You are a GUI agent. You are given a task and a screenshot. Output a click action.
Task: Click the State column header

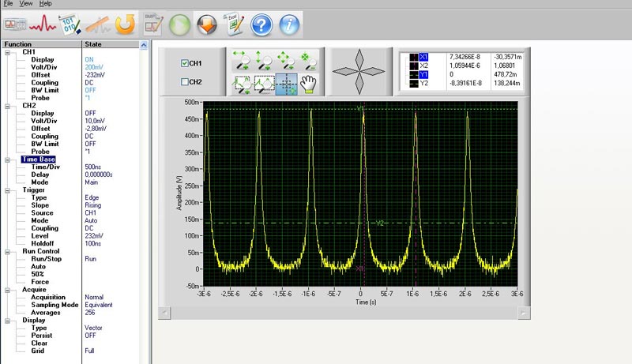(111, 44)
